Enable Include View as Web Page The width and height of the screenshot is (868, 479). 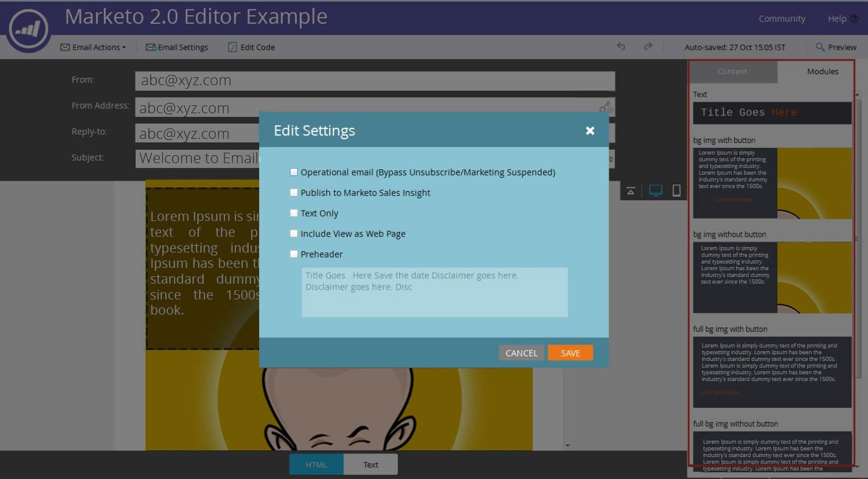pos(294,233)
